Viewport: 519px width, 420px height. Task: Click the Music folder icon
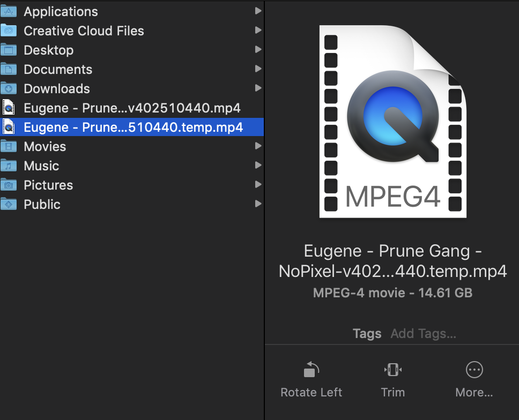[9, 166]
